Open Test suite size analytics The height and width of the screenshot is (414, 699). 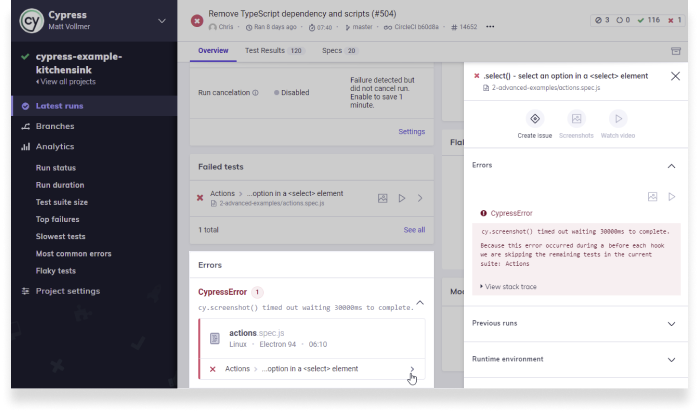coord(62,202)
